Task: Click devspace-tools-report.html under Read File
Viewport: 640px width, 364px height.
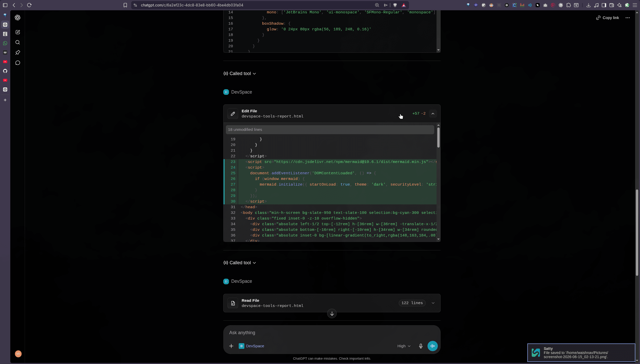Action: pos(272,306)
